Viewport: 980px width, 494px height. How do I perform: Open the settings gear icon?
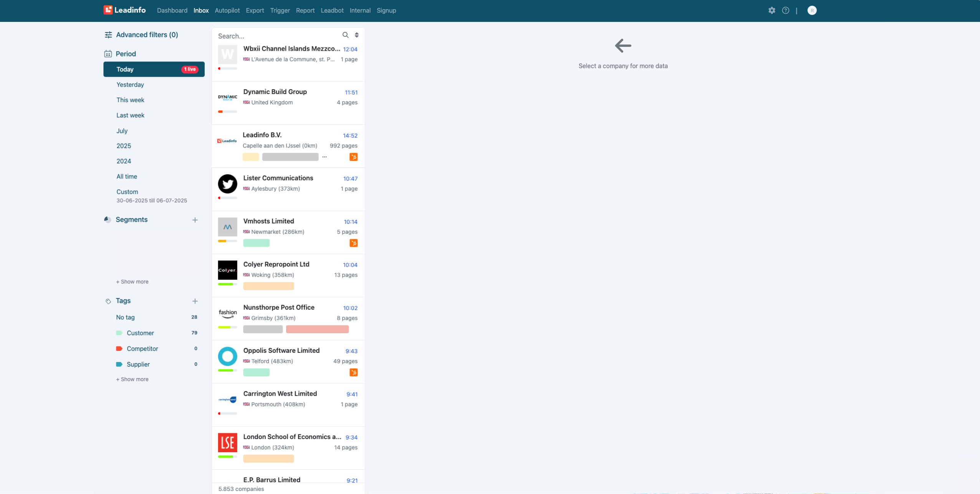click(x=772, y=10)
